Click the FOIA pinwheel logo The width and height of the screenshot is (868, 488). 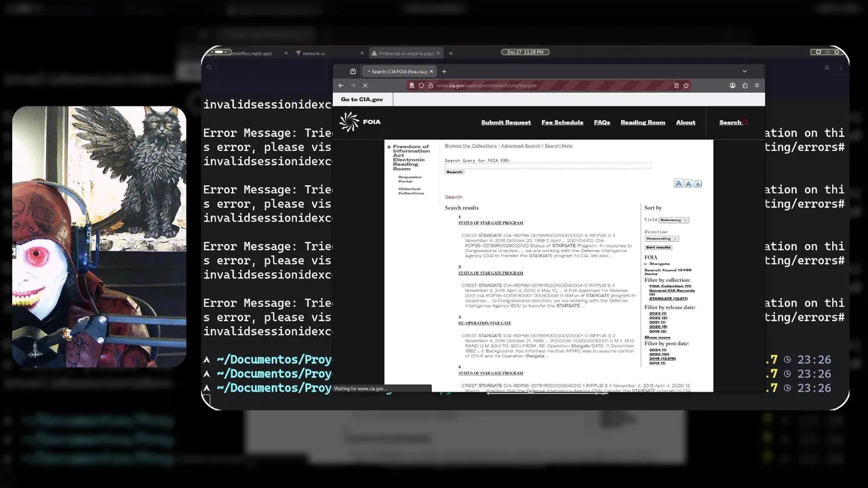pos(349,122)
